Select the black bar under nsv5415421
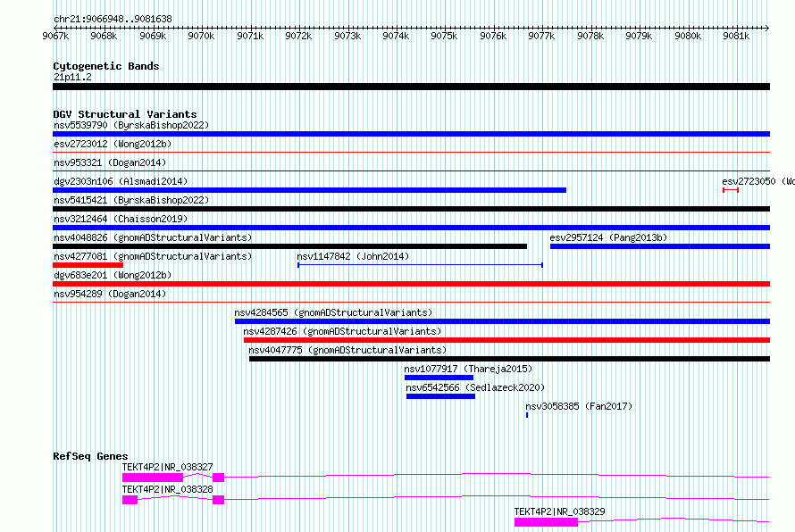Image resolution: width=795 pixels, height=532 pixels. point(411,209)
